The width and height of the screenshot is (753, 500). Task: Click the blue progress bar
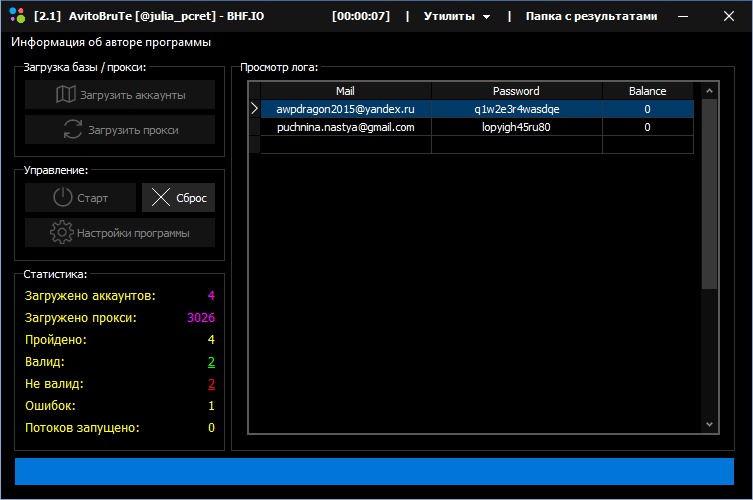tap(374, 471)
